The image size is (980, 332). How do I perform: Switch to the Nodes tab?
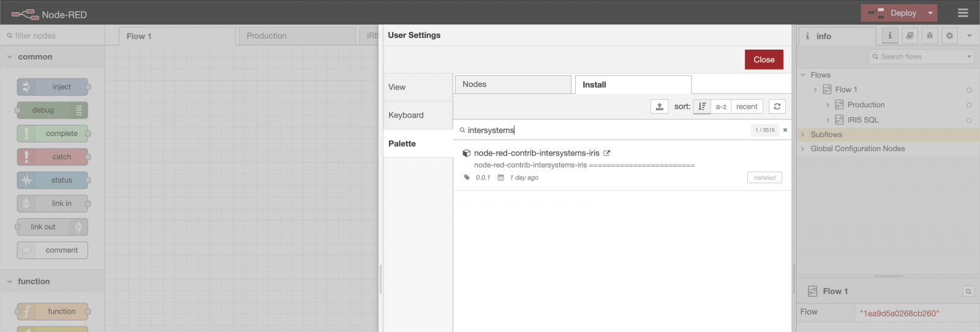point(513,85)
